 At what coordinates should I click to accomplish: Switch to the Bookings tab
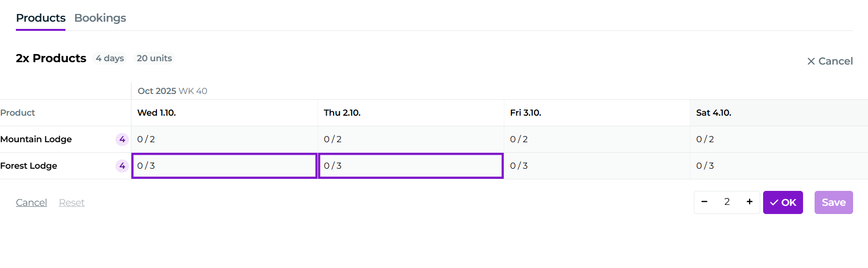click(100, 18)
